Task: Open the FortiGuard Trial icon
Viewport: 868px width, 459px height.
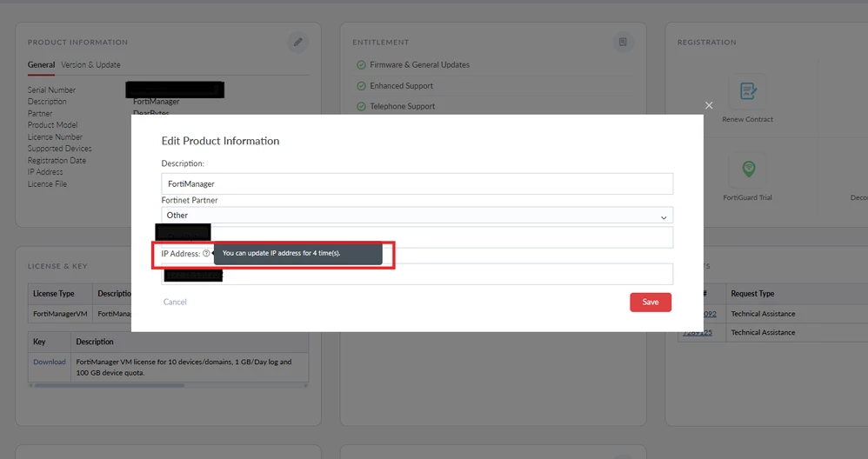Action: point(749,169)
